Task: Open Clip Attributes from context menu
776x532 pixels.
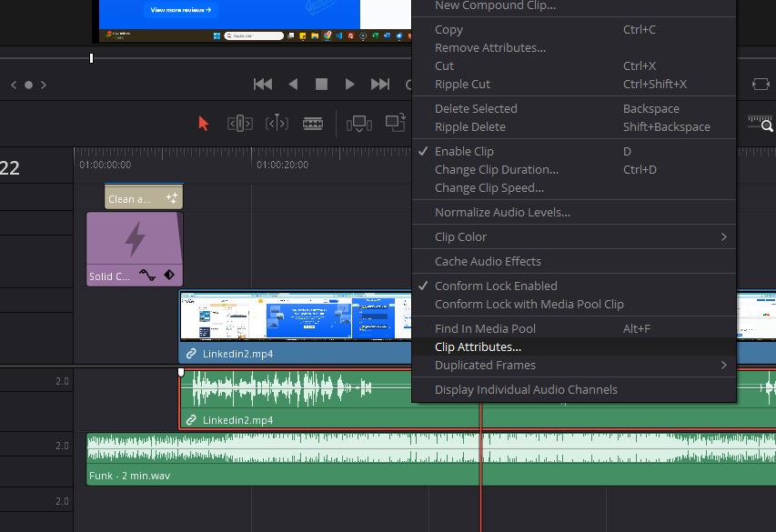Action: click(478, 347)
